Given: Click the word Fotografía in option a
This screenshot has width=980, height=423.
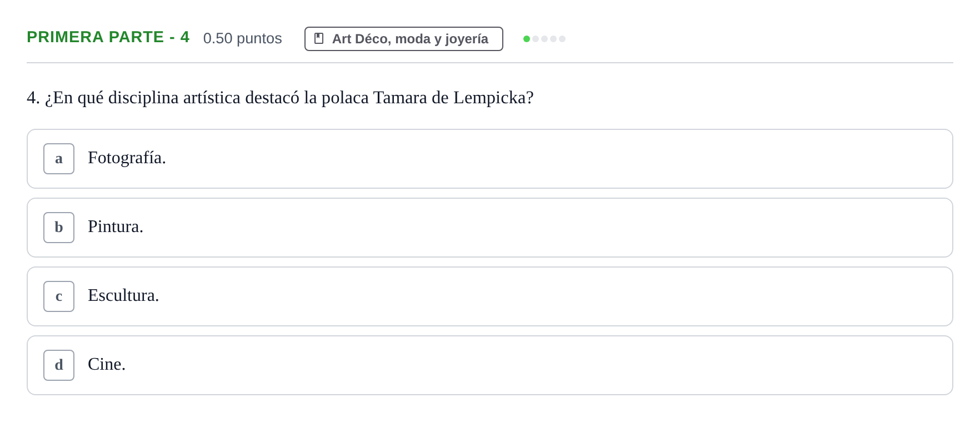Looking at the screenshot, I should coord(127,158).
